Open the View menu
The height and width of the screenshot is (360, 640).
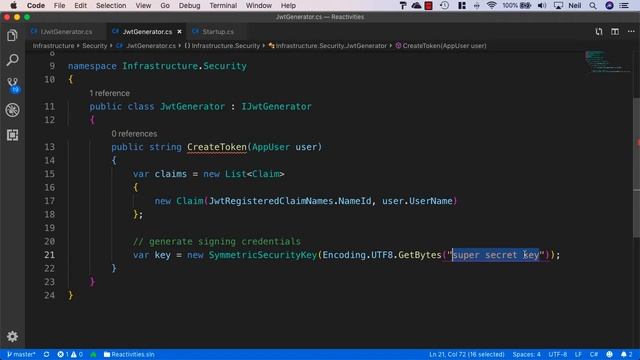click(143, 5)
